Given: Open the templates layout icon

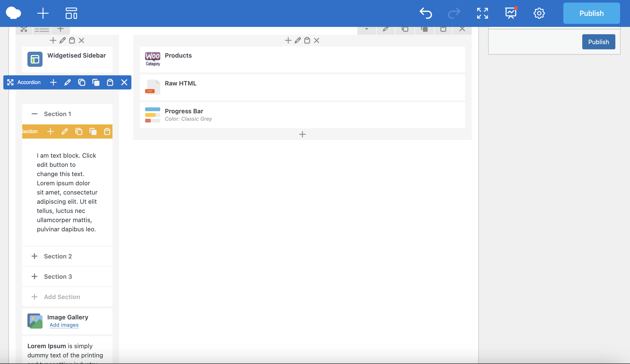Looking at the screenshot, I should 71,13.
